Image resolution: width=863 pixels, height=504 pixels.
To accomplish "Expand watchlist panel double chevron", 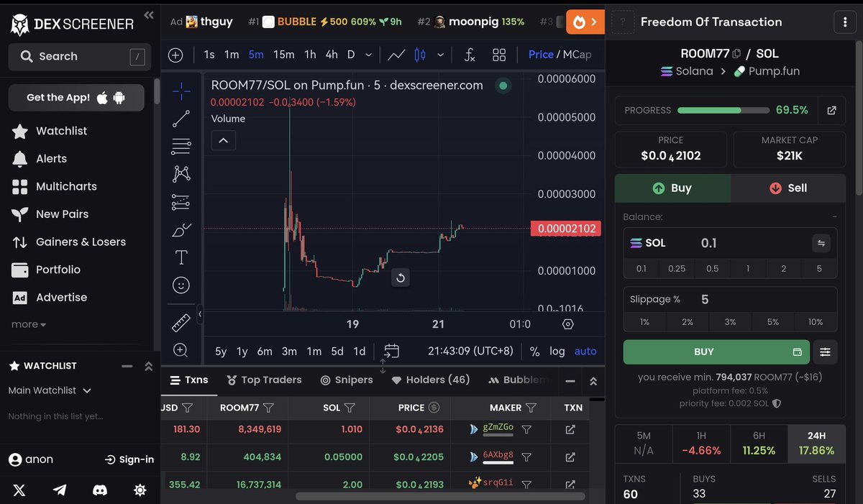I will click(148, 366).
